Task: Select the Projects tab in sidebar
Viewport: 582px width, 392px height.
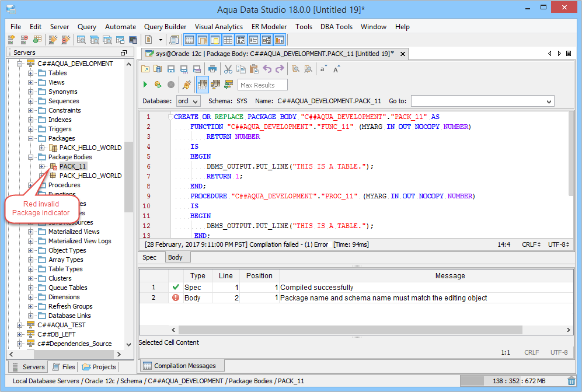Action: click(99, 367)
